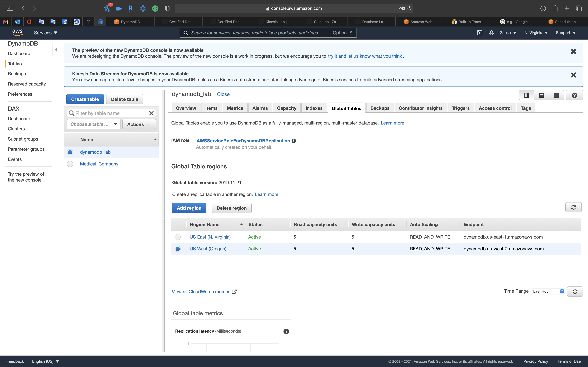Open the notifications bell icon
Viewport: 588px width, 367px height.
491,33
